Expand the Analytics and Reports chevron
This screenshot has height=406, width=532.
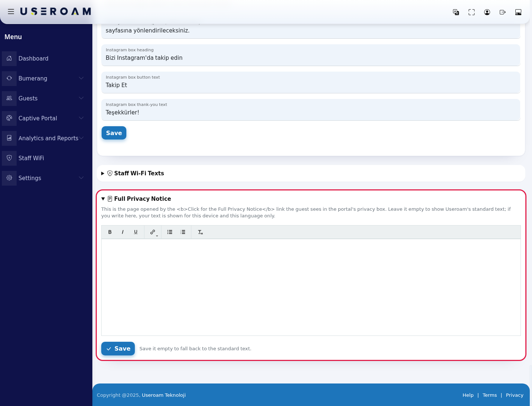click(x=81, y=138)
